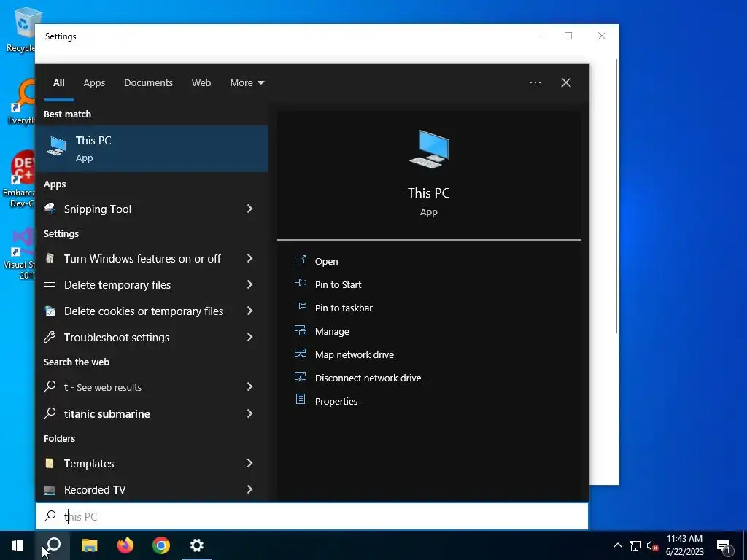Click the Pin to Start label
747x560 pixels.
click(338, 285)
